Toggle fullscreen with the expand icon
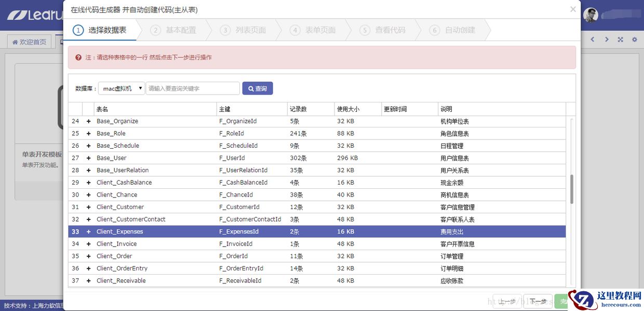The width and height of the screenshot is (644, 311). click(620, 40)
